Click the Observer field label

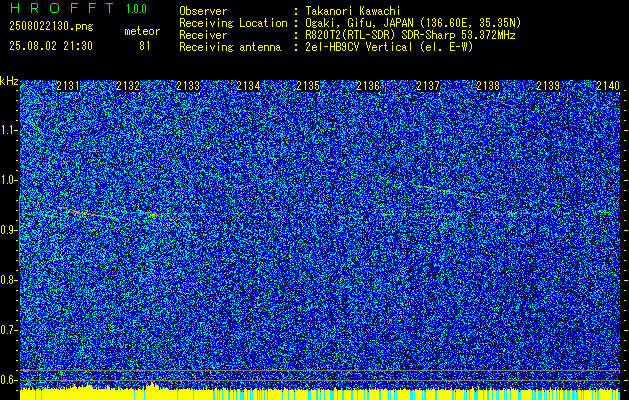(x=203, y=11)
